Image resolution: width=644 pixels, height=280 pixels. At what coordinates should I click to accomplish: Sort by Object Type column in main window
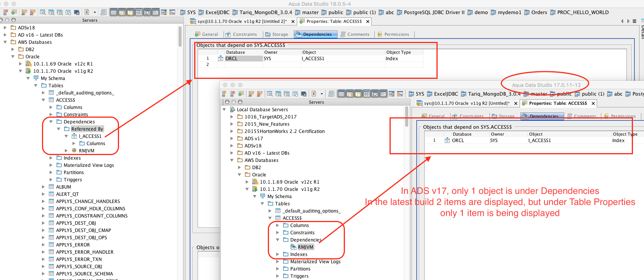tap(404, 53)
